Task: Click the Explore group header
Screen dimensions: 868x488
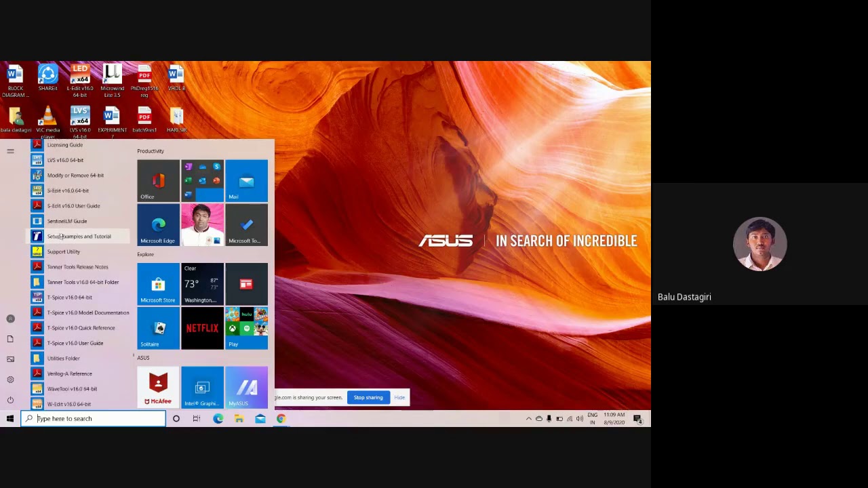Action: pyautogui.click(x=145, y=254)
